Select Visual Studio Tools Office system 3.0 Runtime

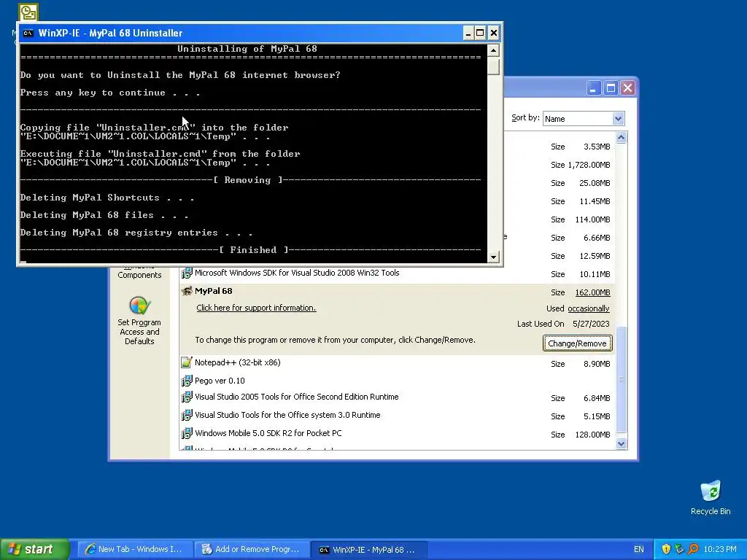pyautogui.click(x=287, y=415)
